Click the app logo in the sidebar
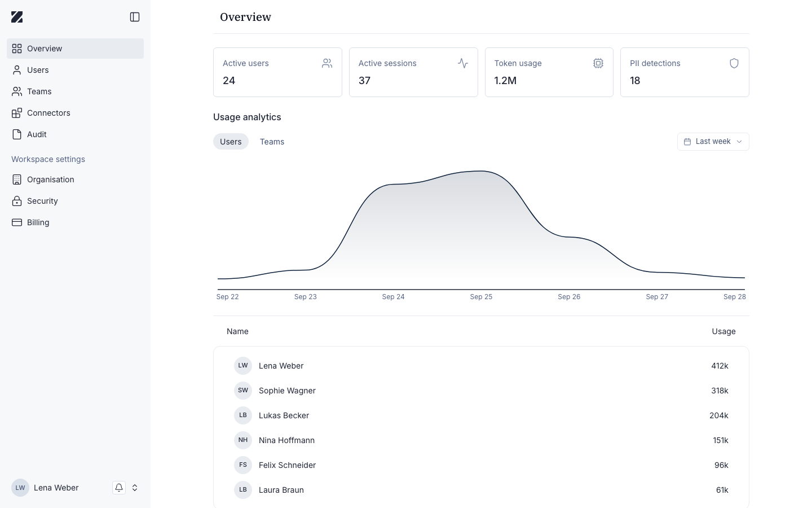This screenshot has height=508, width=812. pyautogui.click(x=17, y=17)
